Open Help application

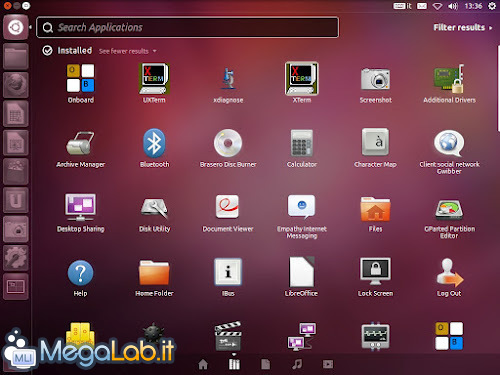coord(80,278)
